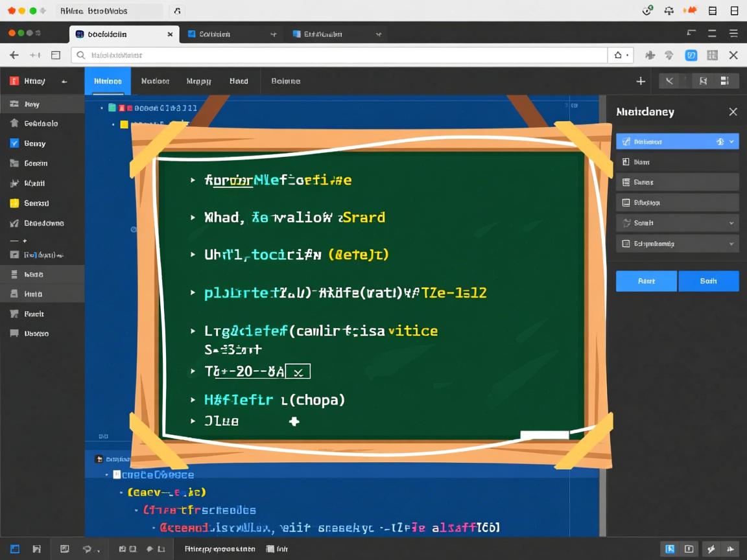This screenshot has width=747, height=560.
Task: Click the right blue button in the right panel
Action: [x=708, y=281]
